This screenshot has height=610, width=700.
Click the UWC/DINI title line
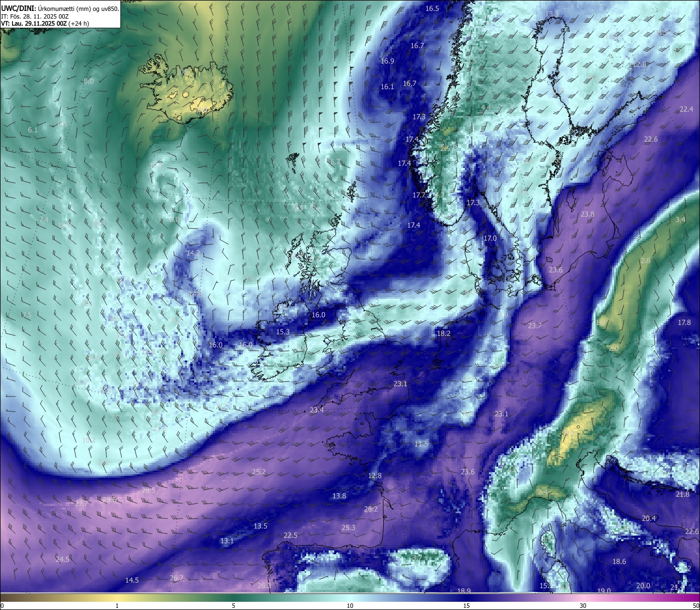(60, 9)
